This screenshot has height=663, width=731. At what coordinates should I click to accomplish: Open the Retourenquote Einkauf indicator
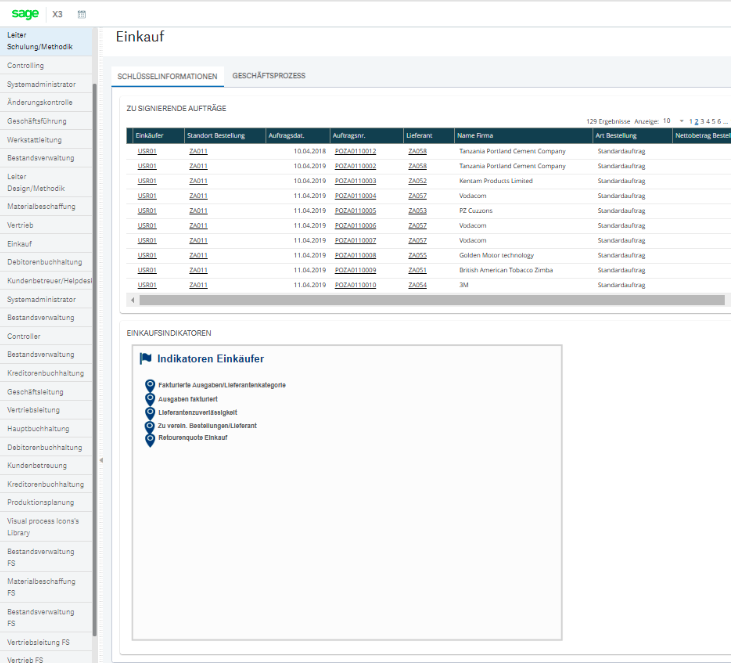pos(193,438)
